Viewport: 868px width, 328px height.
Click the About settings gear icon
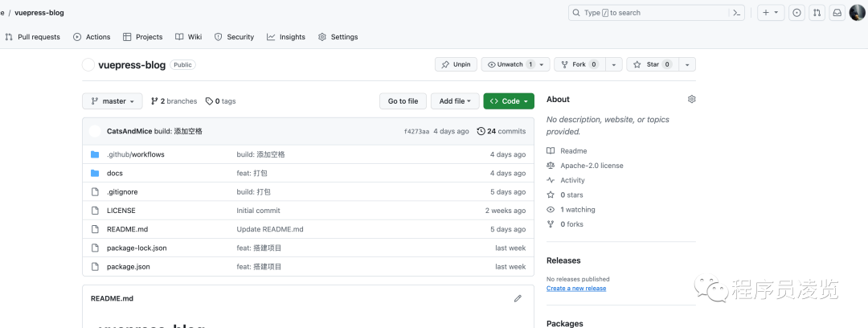tap(691, 99)
